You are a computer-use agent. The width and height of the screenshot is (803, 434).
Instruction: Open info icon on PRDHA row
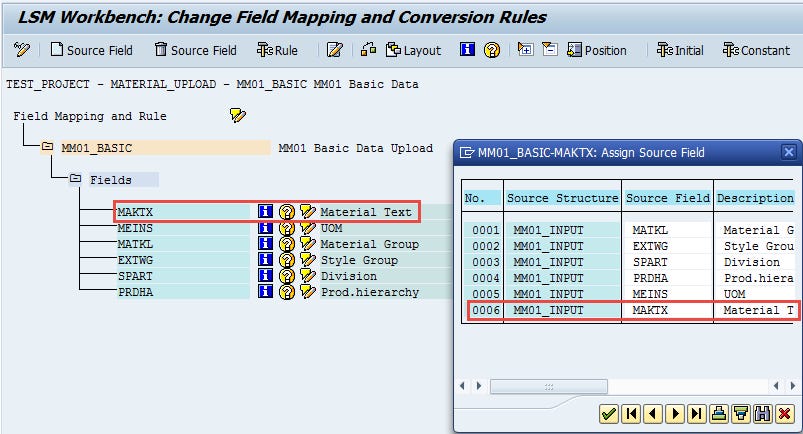pyautogui.click(x=265, y=291)
